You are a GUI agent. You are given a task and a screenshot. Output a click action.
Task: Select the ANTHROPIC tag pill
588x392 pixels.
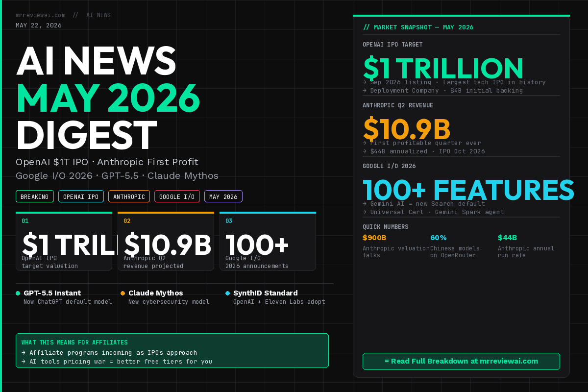(x=129, y=196)
